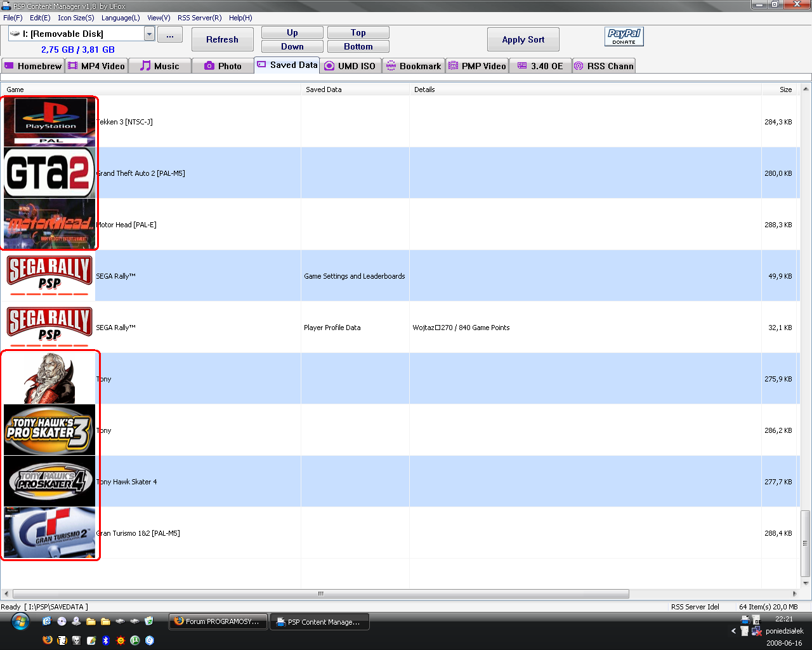The width and height of the screenshot is (812, 650).
Task: Move the selected item to Bottom
Action: 358,46
